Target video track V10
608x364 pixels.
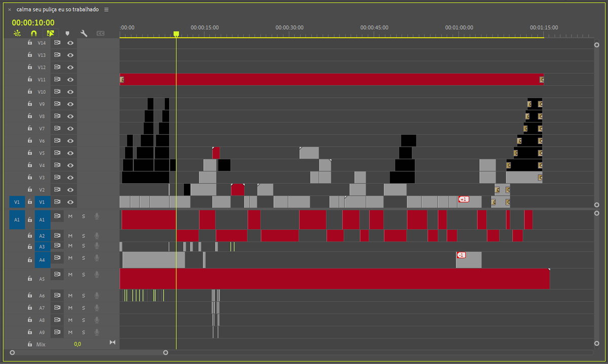tap(42, 92)
